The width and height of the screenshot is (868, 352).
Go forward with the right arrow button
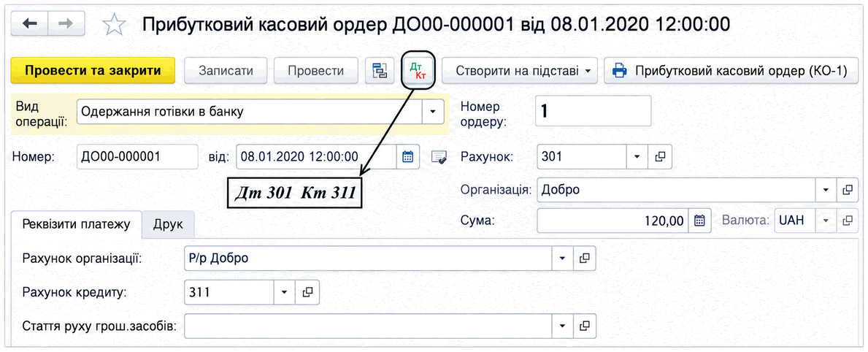66,23
